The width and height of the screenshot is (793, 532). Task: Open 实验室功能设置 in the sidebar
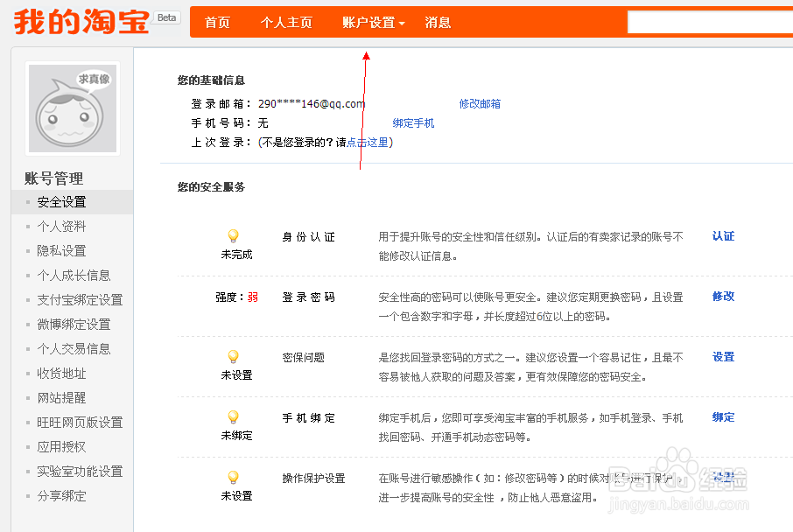(x=80, y=472)
